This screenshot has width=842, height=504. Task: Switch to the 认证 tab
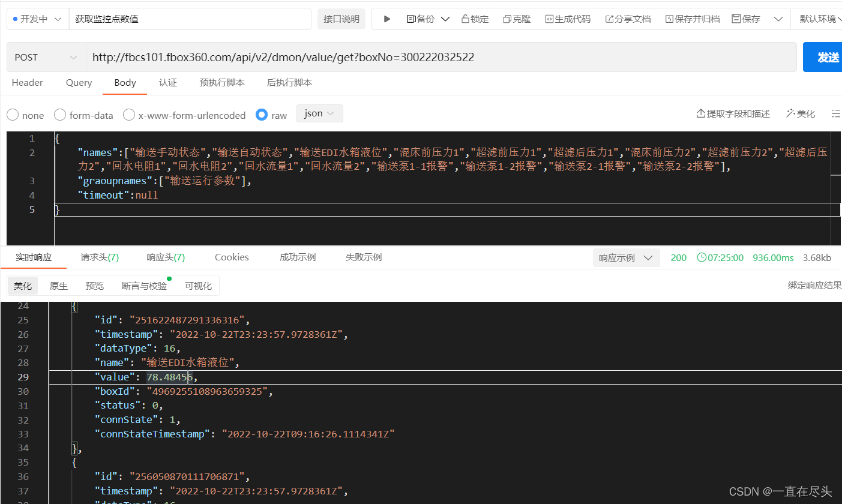click(168, 83)
